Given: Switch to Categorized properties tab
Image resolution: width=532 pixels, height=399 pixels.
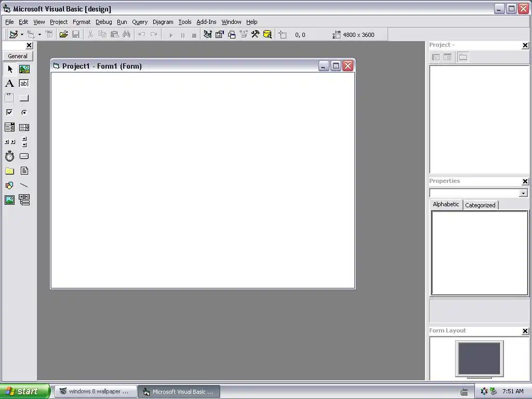Looking at the screenshot, I should [x=480, y=205].
